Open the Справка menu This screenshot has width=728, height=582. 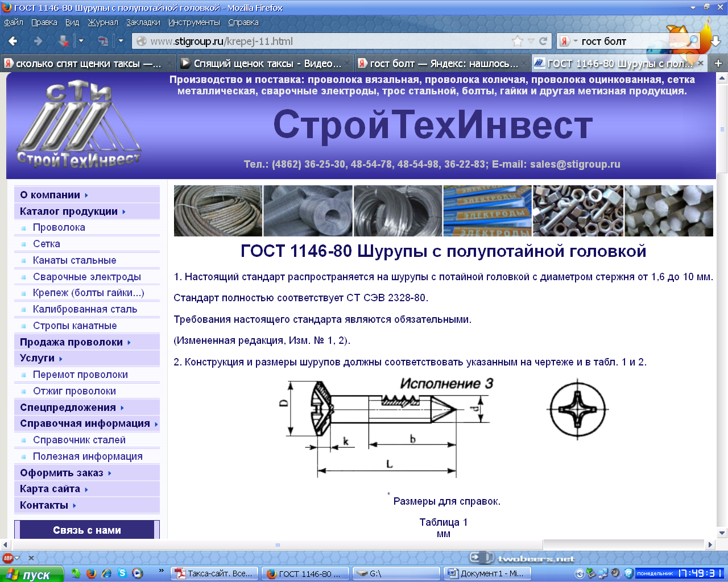[x=243, y=22]
